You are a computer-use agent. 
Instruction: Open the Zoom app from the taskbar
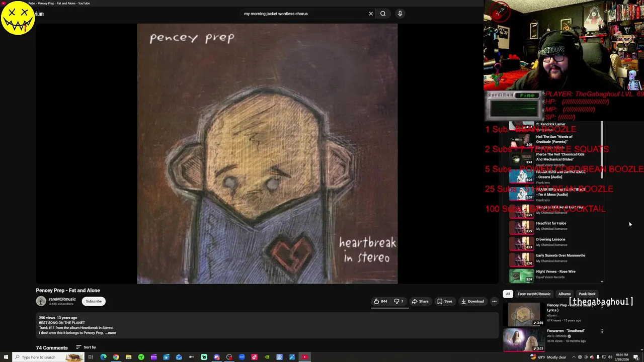(x=242, y=357)
